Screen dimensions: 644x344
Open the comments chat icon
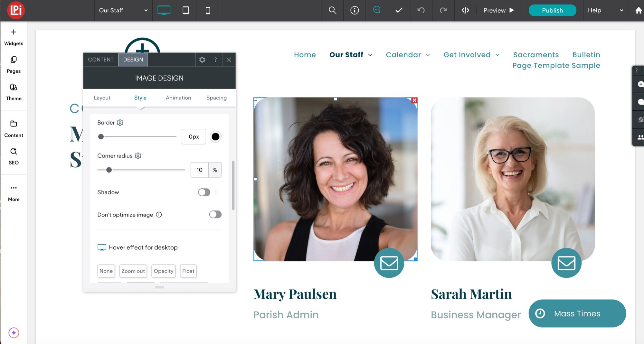coord(376,10)
